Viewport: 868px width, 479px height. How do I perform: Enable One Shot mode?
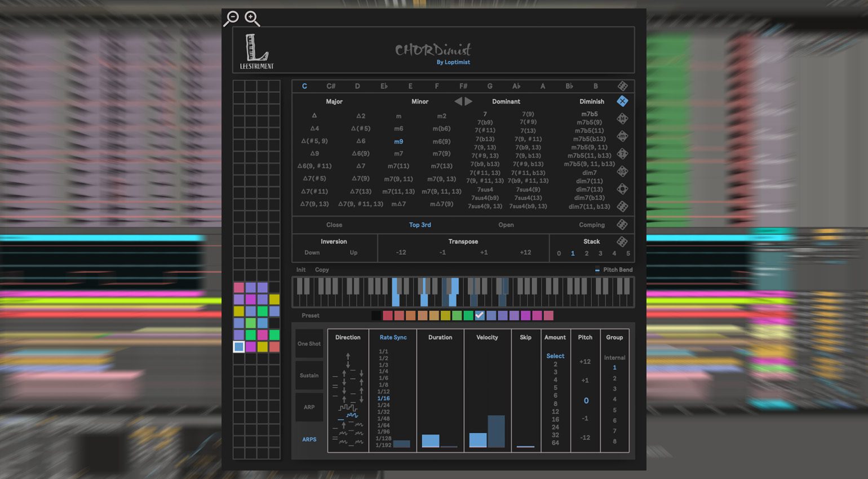click(x=309, y=344)
